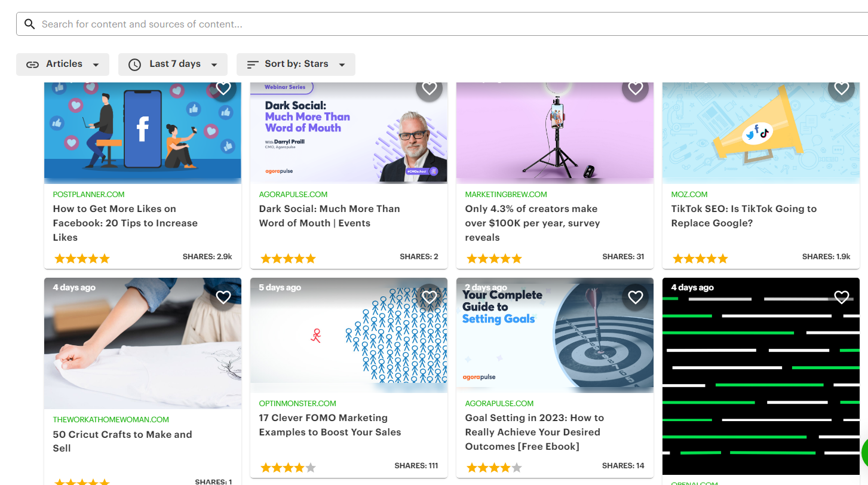This screenshot has height=485, width=868.
Task: Click the sort icon beside Sort by: Stars
Action: pos(253,64)
